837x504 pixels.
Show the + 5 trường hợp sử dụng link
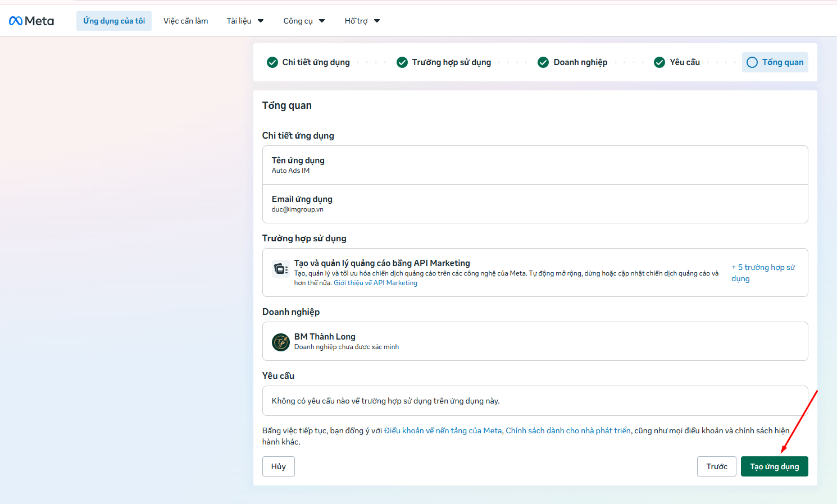coord(763,273)
